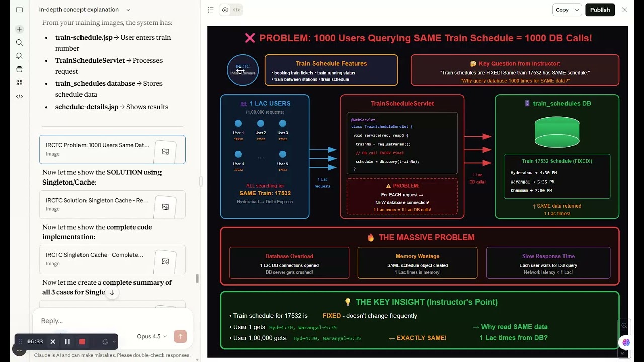Focus the Reply message input field

[112, 321]
